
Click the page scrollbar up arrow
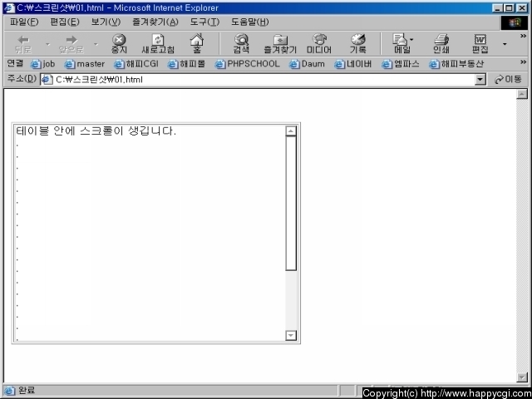(x=522, y=94)
